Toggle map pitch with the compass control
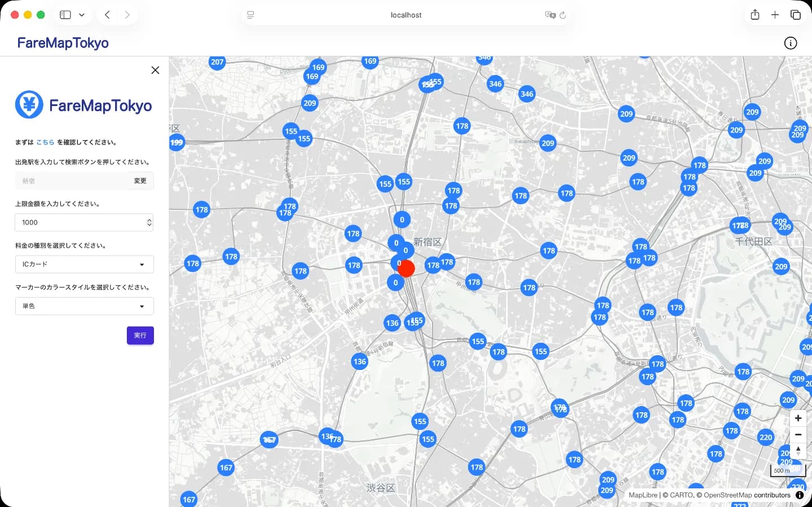The width and height of the screenshot is (812, 507). coord(798,451)
